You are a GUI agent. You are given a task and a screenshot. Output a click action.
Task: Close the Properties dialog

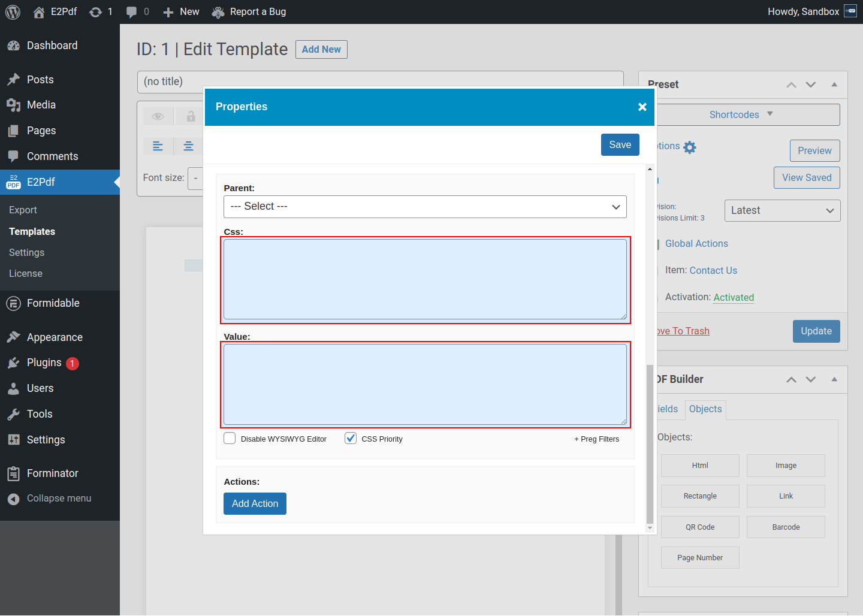point(642,107)
